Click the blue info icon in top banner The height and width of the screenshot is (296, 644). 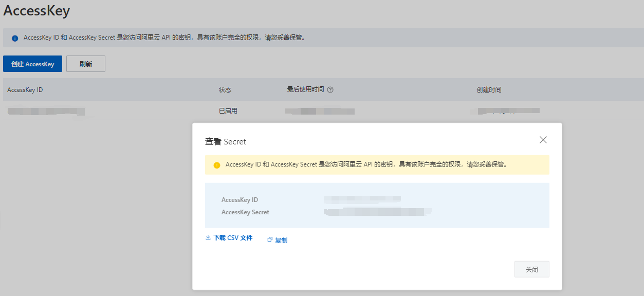point(15,38)
